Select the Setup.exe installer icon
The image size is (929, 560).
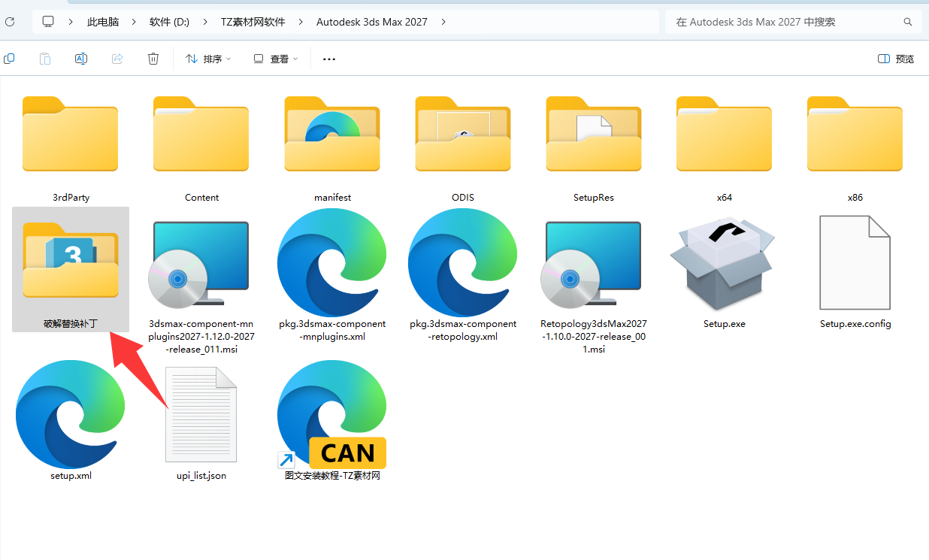pos(723,265)
